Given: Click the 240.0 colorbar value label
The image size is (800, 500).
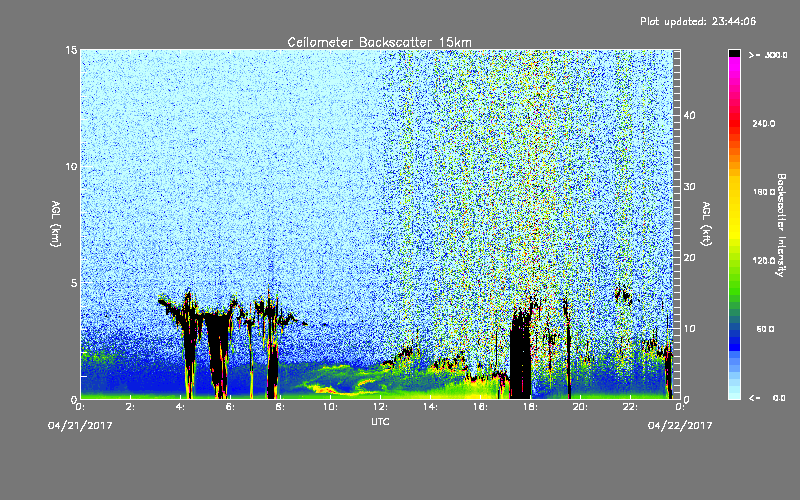Looking at the screenshot, I should [x=764, y=124].
